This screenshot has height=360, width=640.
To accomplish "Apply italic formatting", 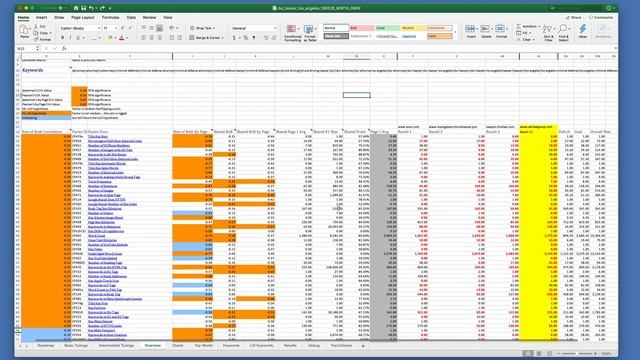I will 70,38.
